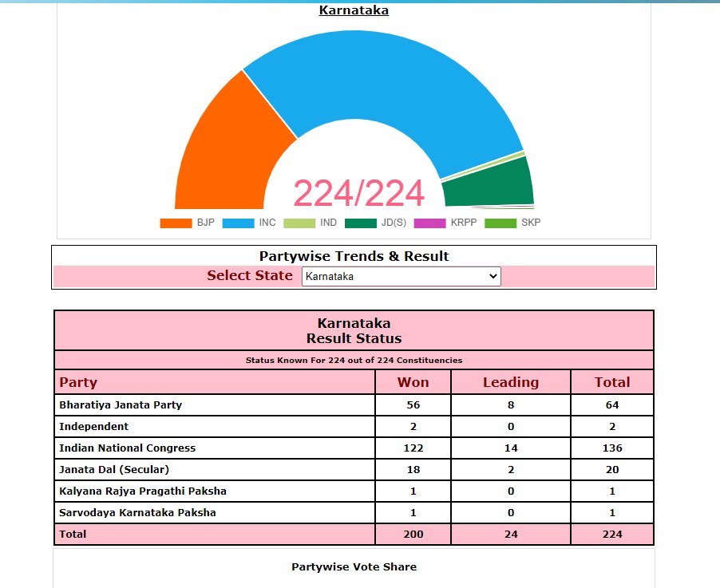Click the Partywise Vote Share heading

(x=354, y=567)
